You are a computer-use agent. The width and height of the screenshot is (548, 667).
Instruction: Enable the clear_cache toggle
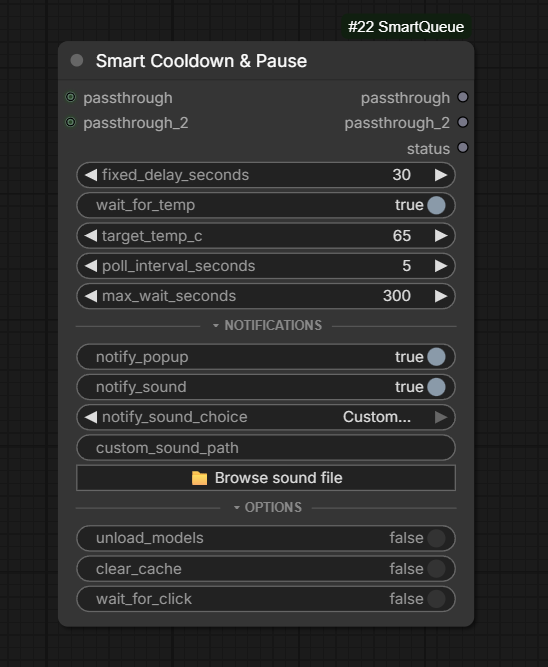pyautogui.click(x=436, y=569)
